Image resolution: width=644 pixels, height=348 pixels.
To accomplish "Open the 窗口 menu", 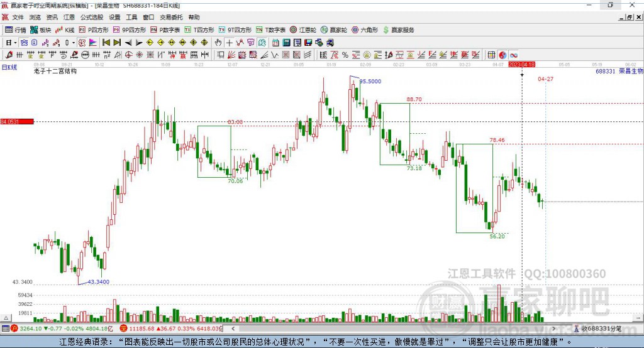I will 148,17.
